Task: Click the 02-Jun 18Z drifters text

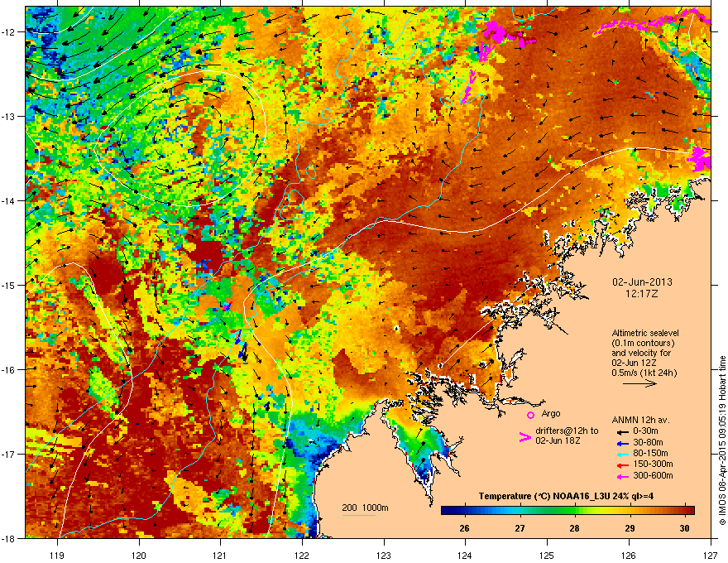Action: click(x=558, y=440)
